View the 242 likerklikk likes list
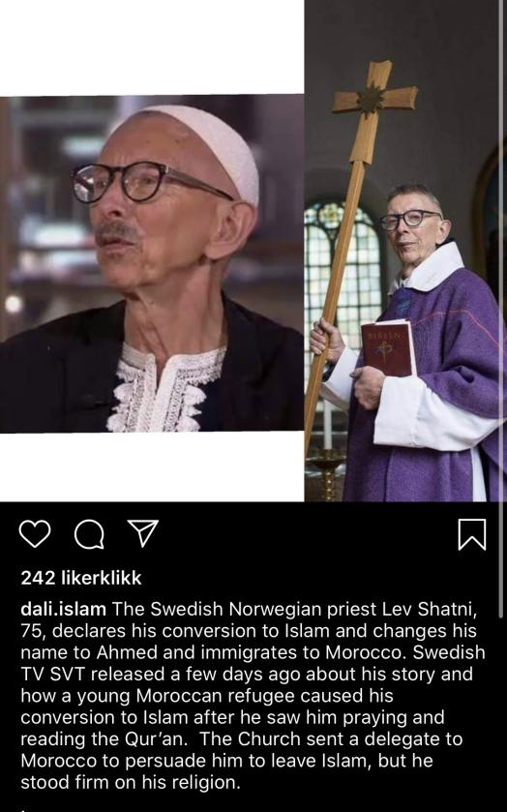Image resolution: width=507 pixels, height=812 pixels. click(80, 578)
